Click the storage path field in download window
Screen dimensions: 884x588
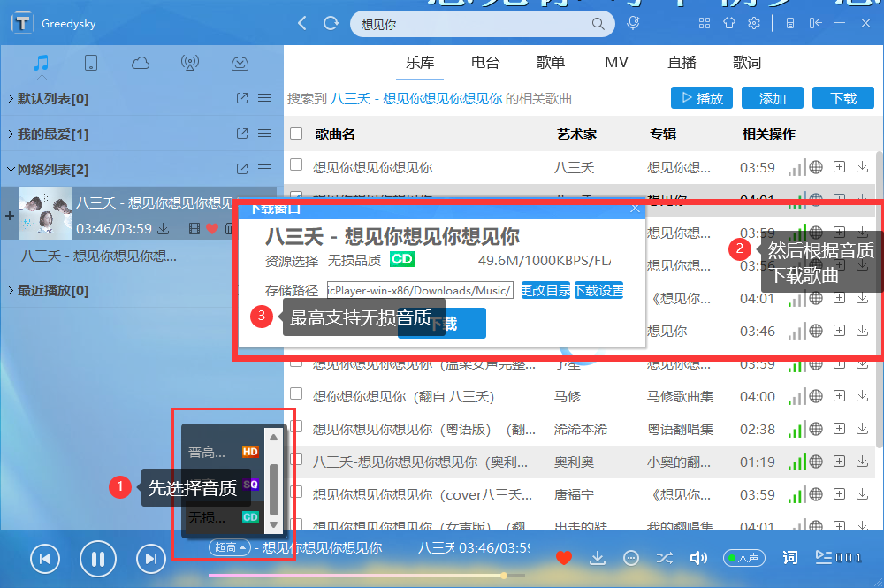[x=420, y=290]
